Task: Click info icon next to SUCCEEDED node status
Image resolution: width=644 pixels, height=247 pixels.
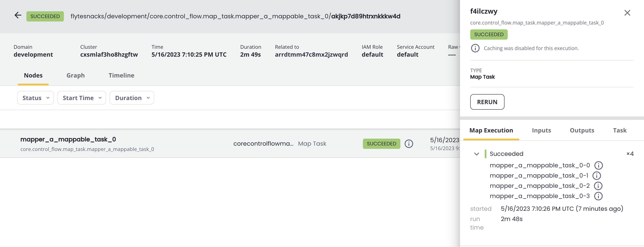Action: tap(409, 144)
